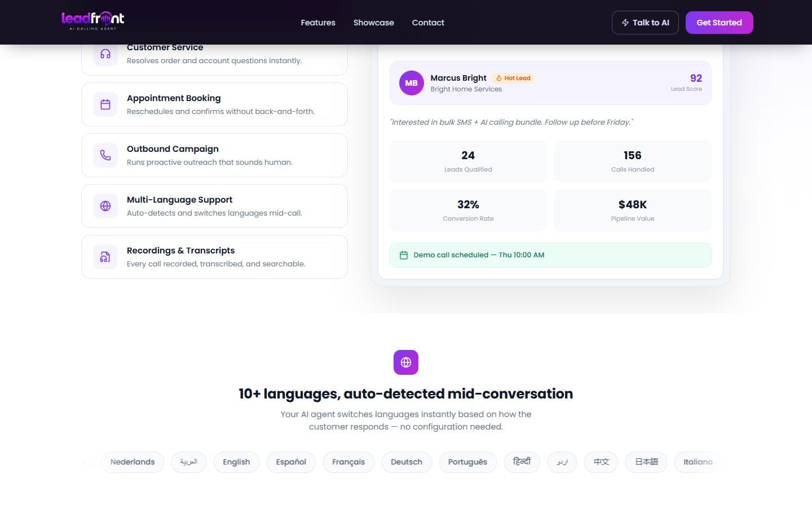Viewport: 812px width, 508px height.
Task: Click the calendar icon in demo call banner
Action: pyautogui.click(x=404, y=255)
